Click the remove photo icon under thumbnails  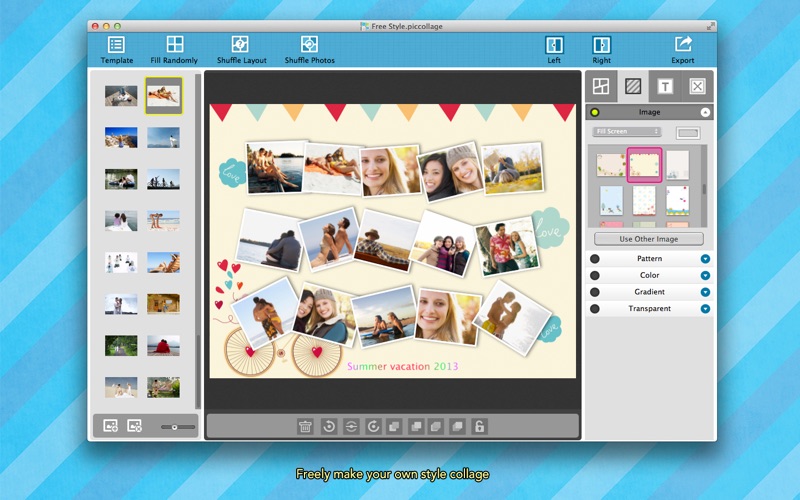pyautogui.click(x=134, y=426)
